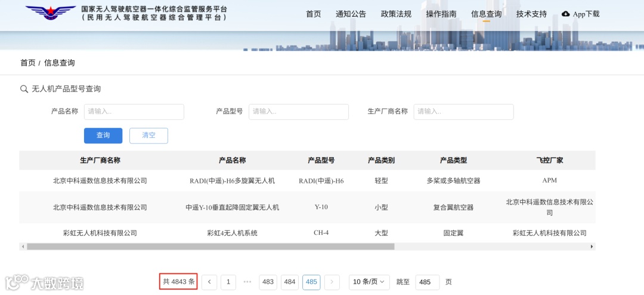Click the 清空 clear button
The width and height of the screenshot is (644, 295).
tap(148, 136)
